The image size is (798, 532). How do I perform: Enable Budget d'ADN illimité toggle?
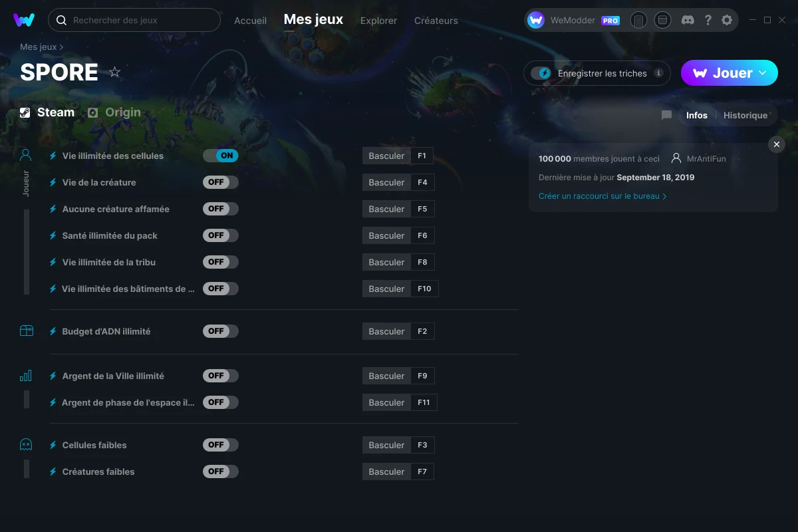(x=221, y=331)
